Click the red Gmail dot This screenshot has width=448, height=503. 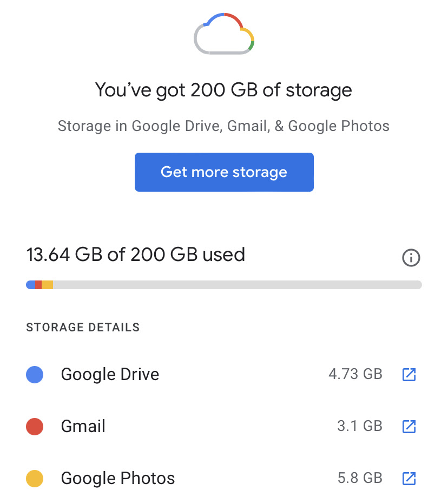35,426
